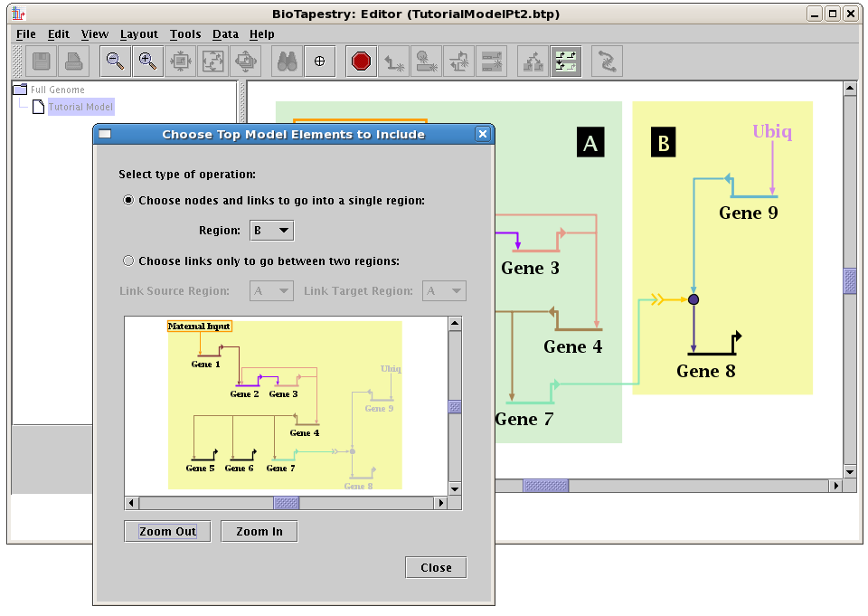
Task: Open the Layout menu
Action: (x=138, y=34)
